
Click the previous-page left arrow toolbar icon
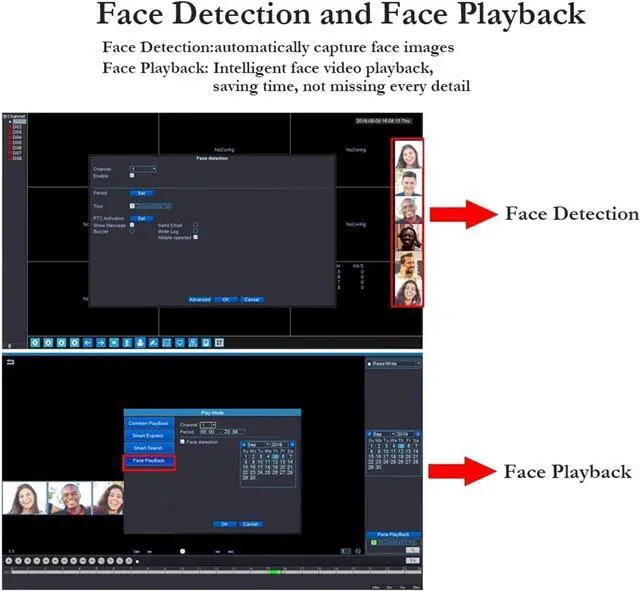click(87, 343)
